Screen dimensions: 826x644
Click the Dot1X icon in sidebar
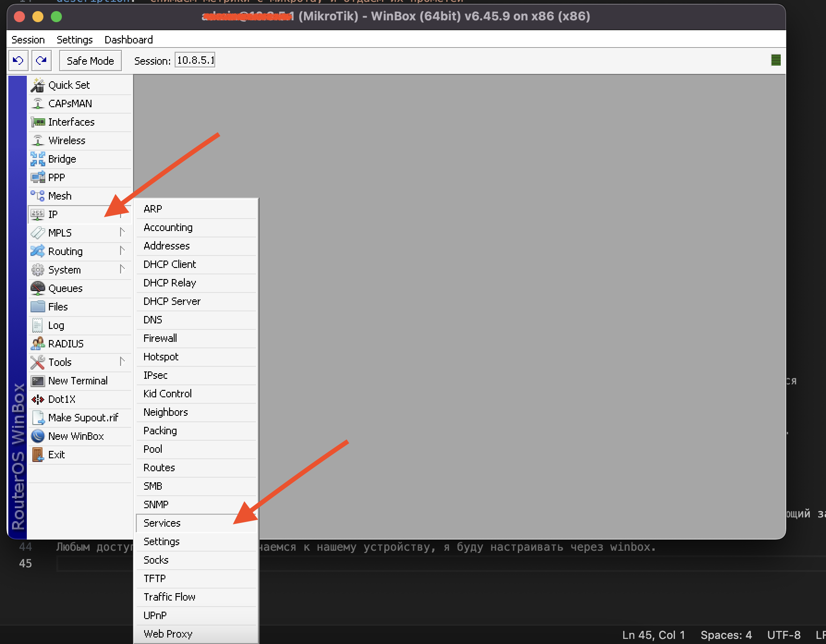(37, 399)
